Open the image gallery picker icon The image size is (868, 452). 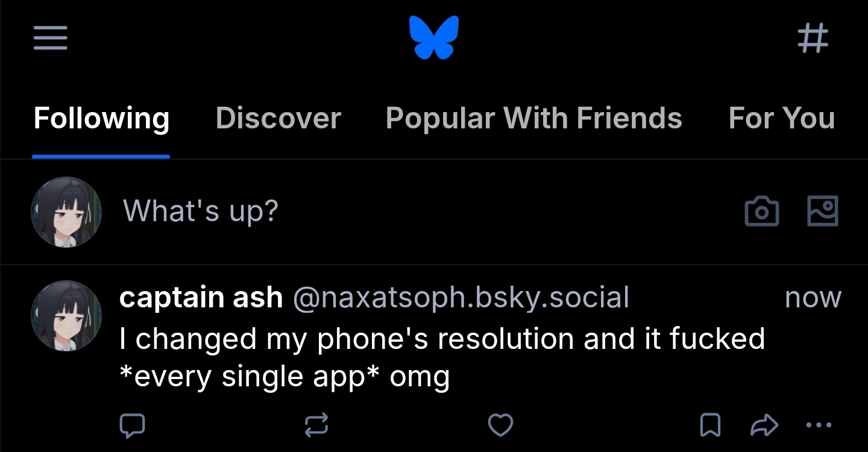822,211
